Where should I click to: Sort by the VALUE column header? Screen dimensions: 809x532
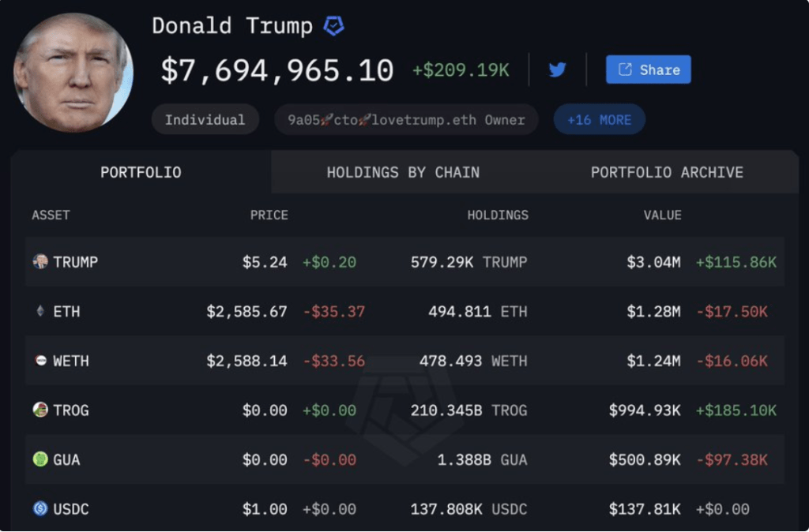662,215
